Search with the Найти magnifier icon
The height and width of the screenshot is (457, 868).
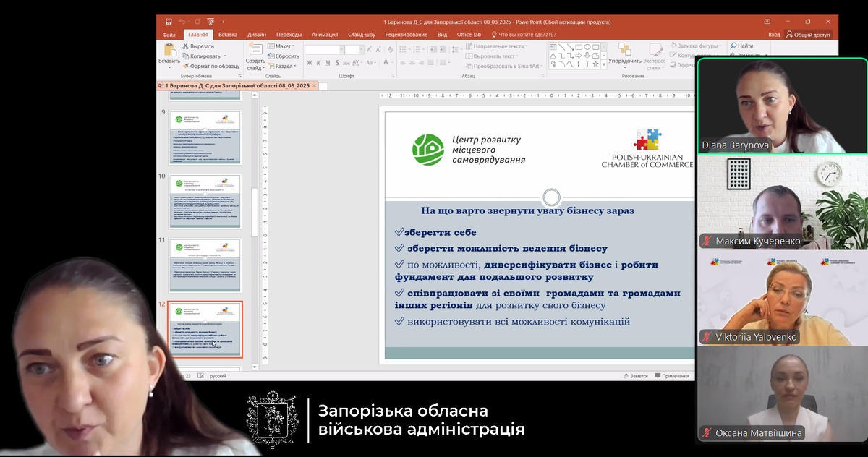pos(741,46)
